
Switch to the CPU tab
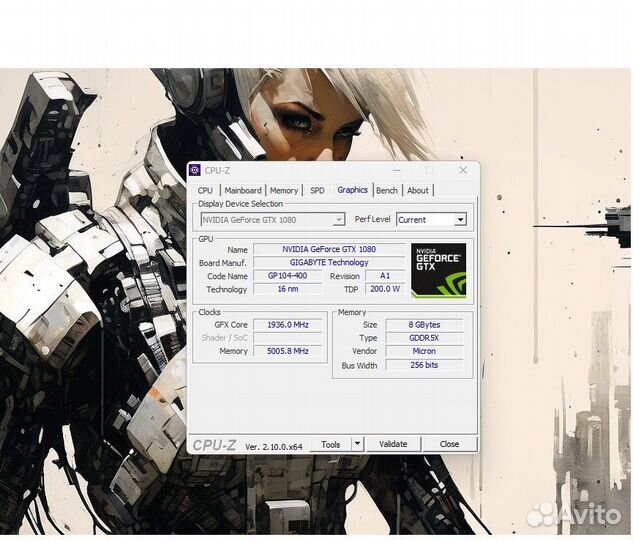[205, 190]
